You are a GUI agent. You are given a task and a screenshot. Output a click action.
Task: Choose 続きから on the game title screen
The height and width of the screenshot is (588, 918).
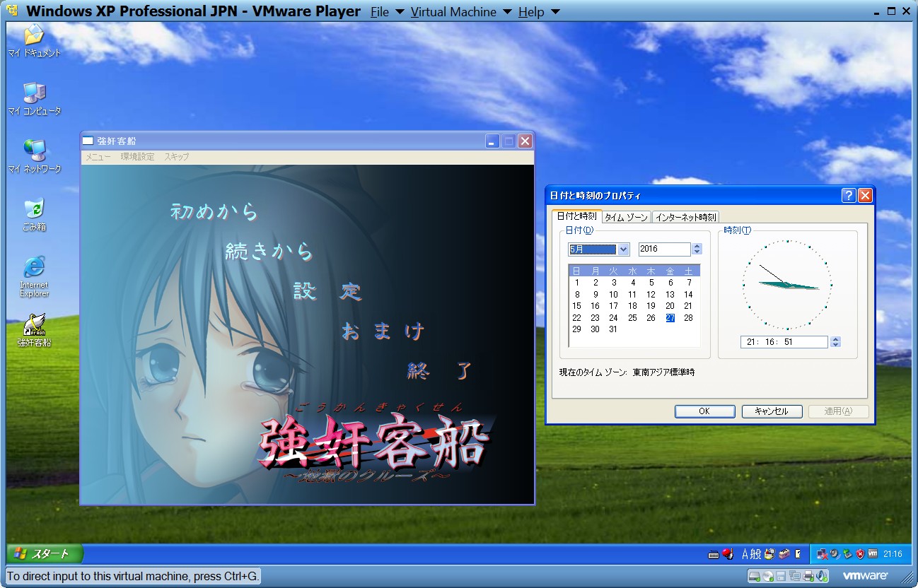269,251
